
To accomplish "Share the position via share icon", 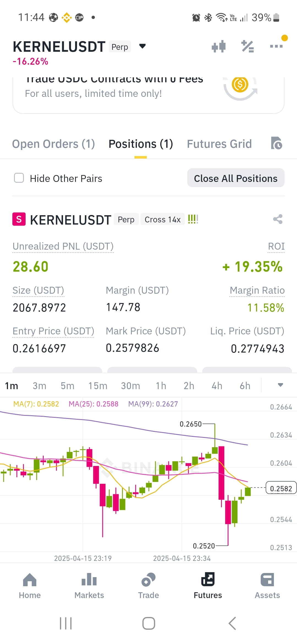I will tap(278, 219).
